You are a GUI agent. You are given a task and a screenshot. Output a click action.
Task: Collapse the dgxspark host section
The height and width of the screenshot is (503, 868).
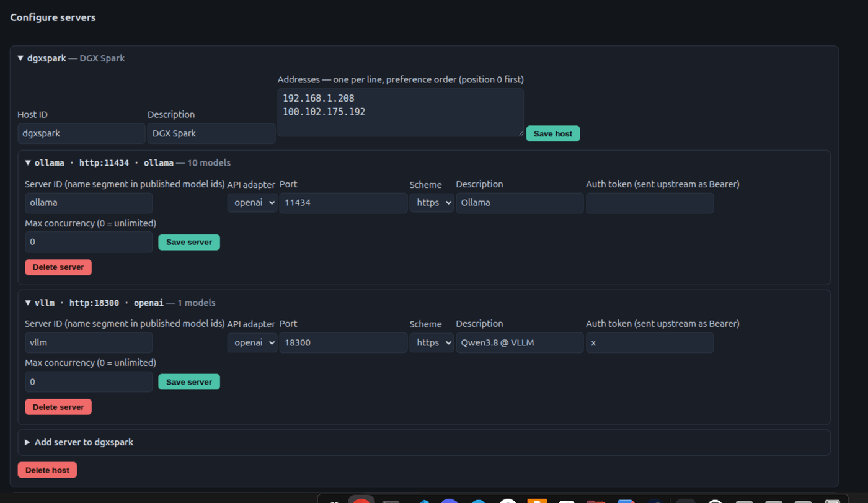tap(20, 58)
